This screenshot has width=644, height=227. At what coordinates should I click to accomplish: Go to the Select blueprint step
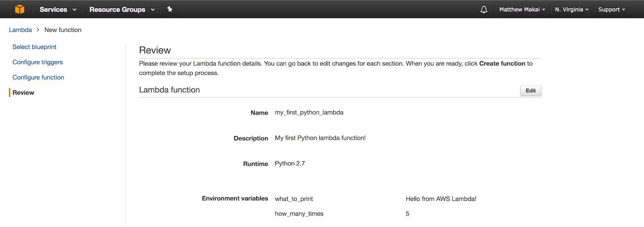click(34, 47)
